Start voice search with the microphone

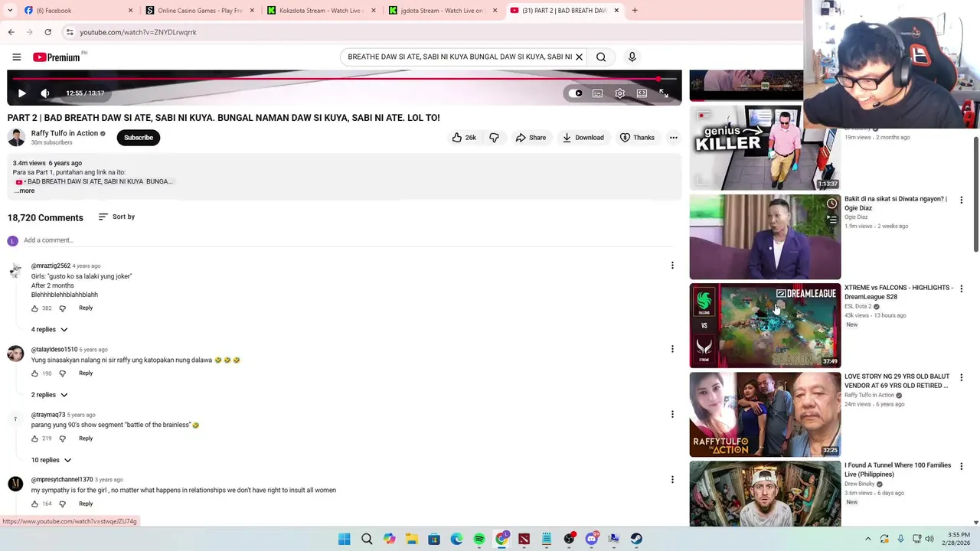point(632,57)
